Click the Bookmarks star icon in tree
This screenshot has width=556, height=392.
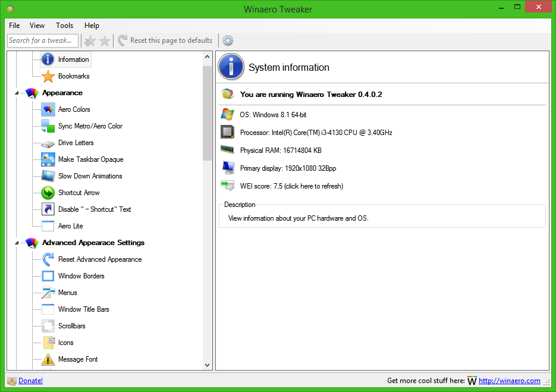point(48,76)
